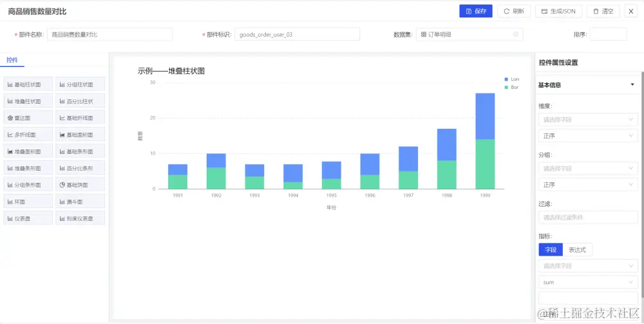
Task: Select the 堆叠柱状图 chart widget
Action: pyautogui.click(x=28, y=101)
